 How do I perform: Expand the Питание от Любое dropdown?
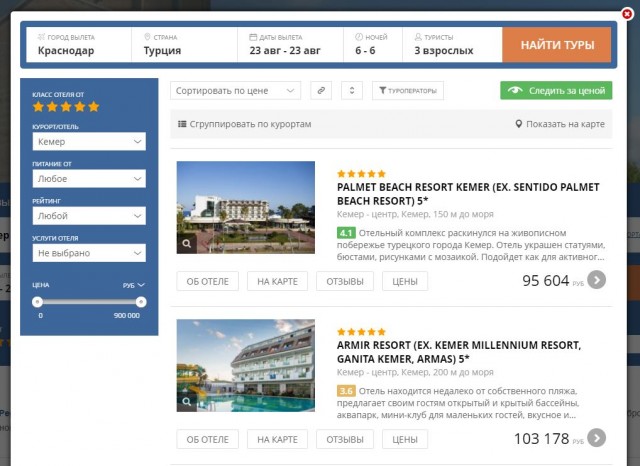pos(89,179)
